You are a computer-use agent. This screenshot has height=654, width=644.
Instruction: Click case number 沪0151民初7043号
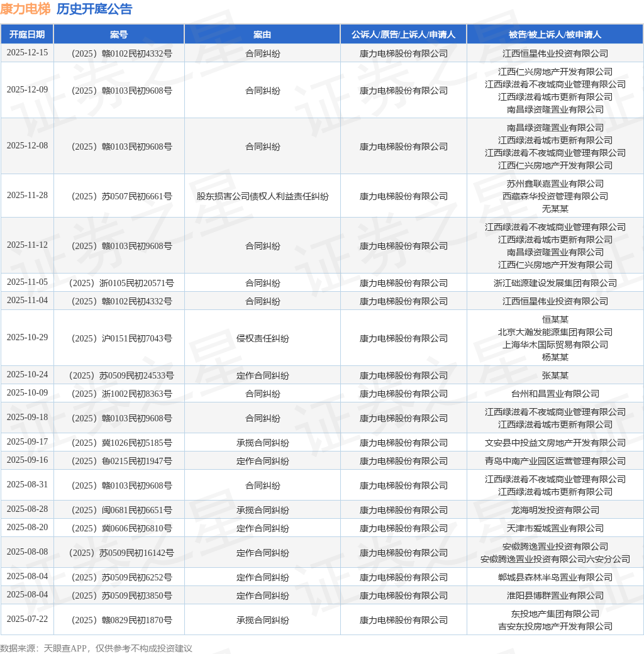(x=121, y=338)
